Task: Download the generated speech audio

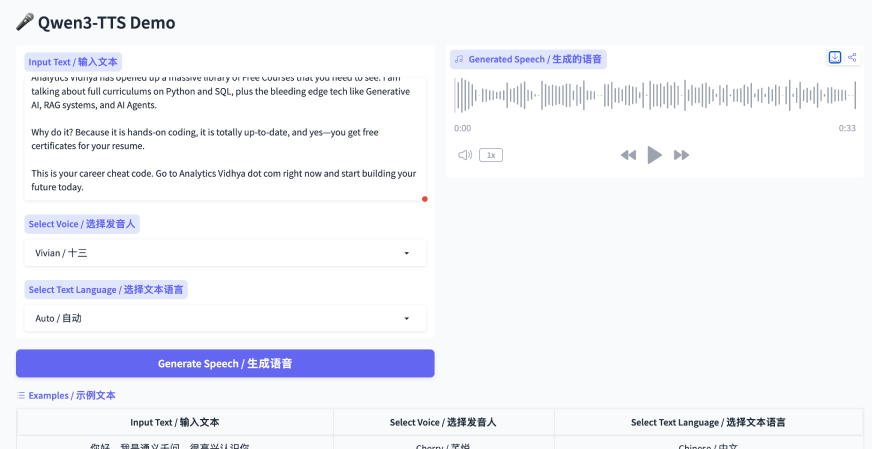Action: 835,57
